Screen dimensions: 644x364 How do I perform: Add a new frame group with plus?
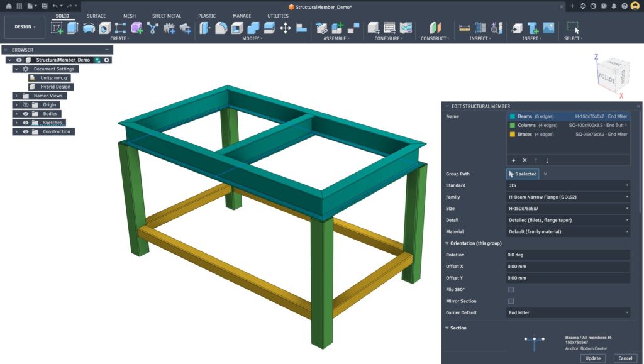513,160
